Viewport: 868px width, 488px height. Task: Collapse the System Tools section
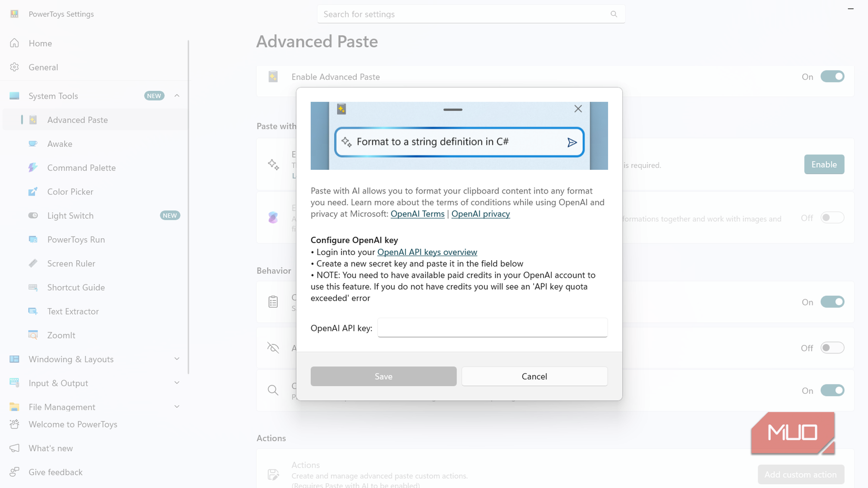[177, 96]
